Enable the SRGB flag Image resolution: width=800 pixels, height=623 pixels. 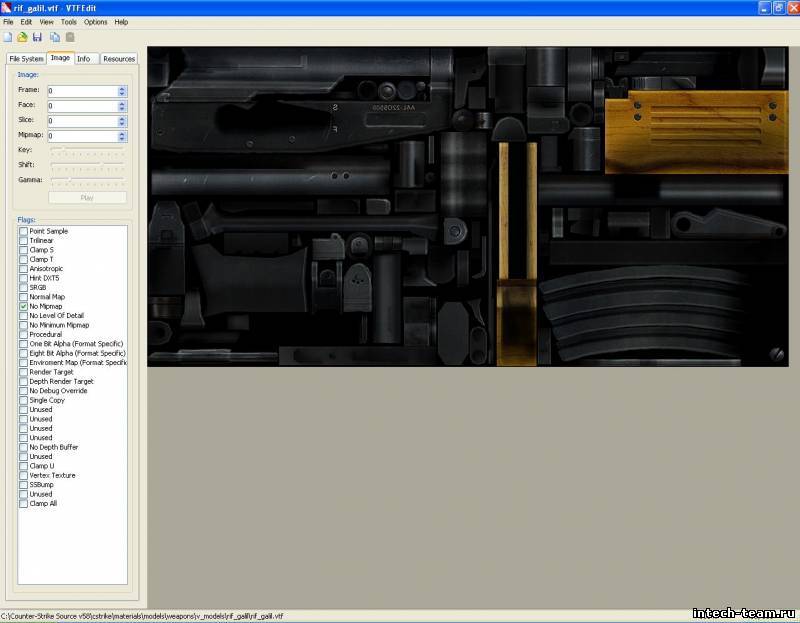click(x=23, y=288)
